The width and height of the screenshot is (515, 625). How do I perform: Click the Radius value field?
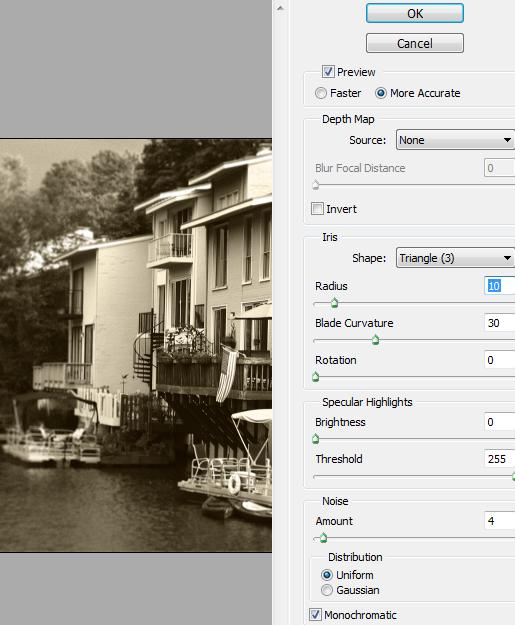(499, 286)
